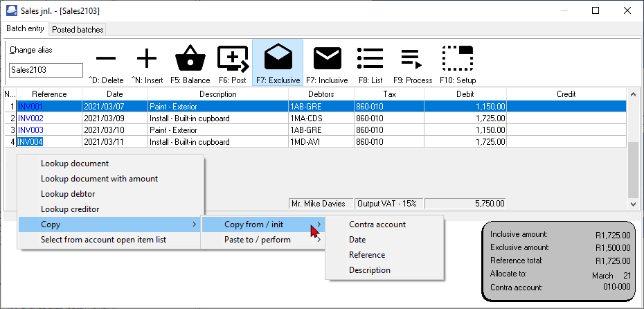Screen dimensions: 644x309
Task: Click the Output VAT - 15% field
Action: 389,204
